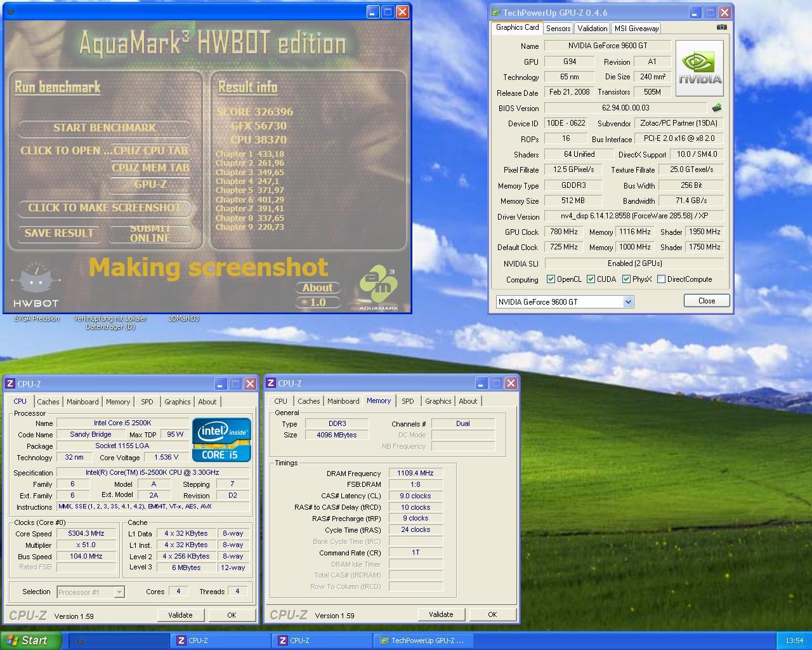Image resolution: width=812 pixels, height=650 pixels.
Task: Switch to CPU tab in the CPU-Z Memory window
Action: tap(281, 401)
